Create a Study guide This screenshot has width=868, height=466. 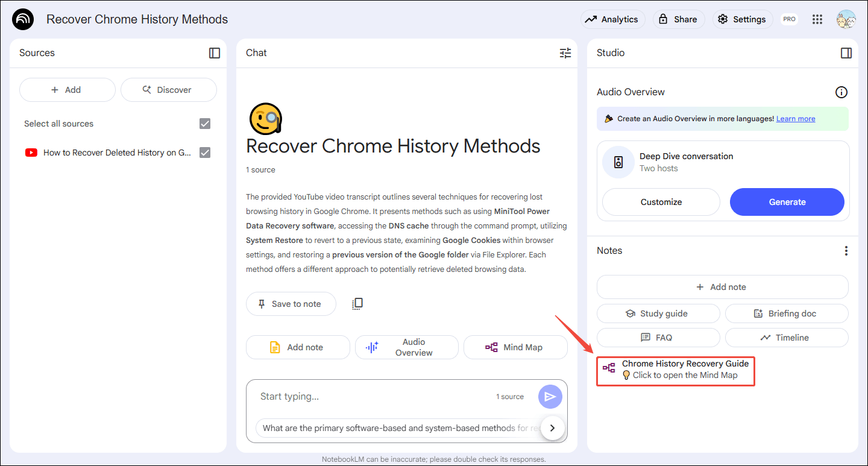click(658, 313)
